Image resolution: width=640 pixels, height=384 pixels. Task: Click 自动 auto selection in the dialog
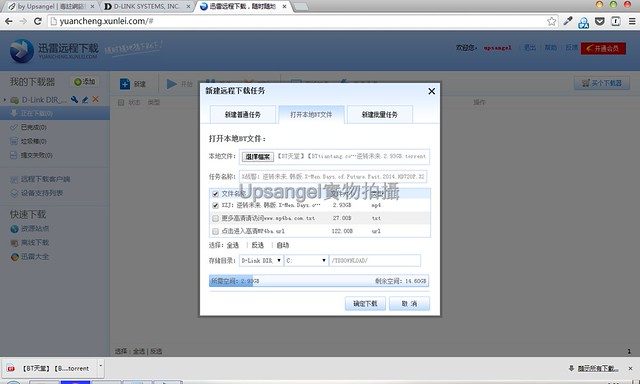point(282,245)
